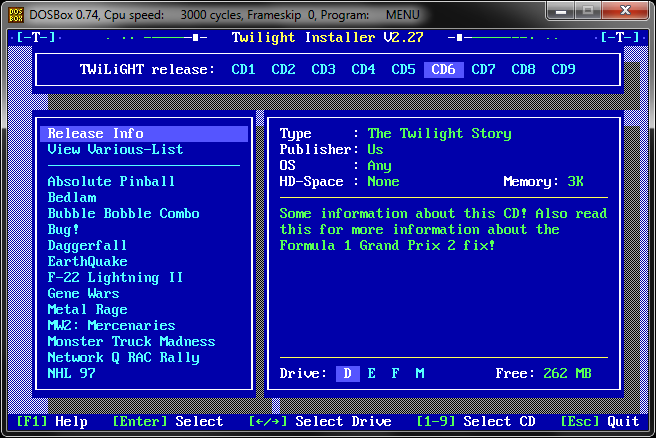Select F-22 Lightning II entry
This screenshot has width=656, height=438.
(x=115, y=277)
